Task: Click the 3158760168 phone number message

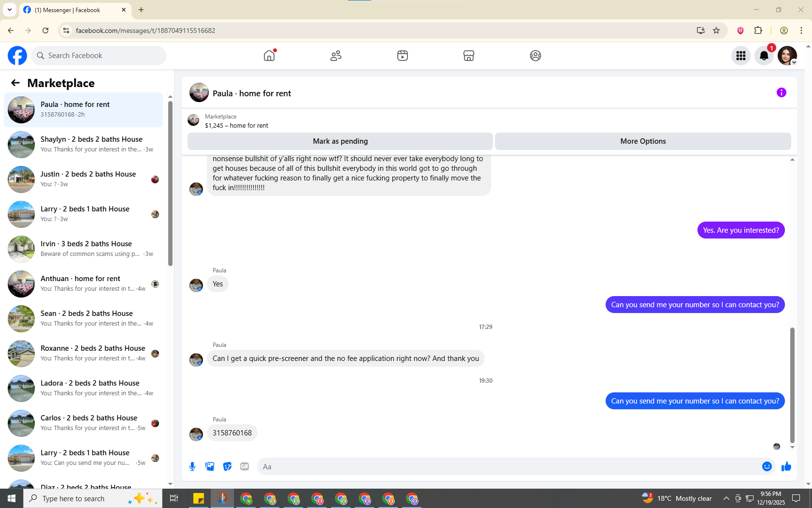Action: point(232,433)
